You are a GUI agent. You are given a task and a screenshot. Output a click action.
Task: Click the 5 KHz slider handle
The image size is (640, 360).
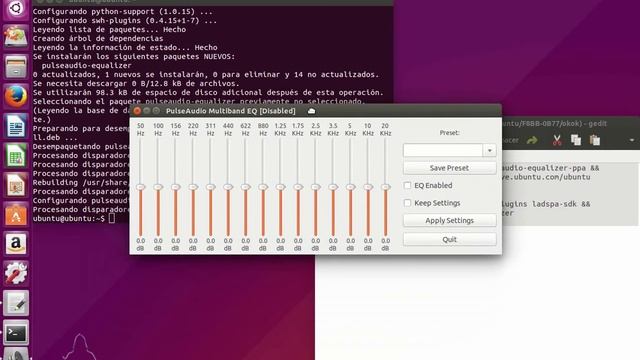coord(351,187)
